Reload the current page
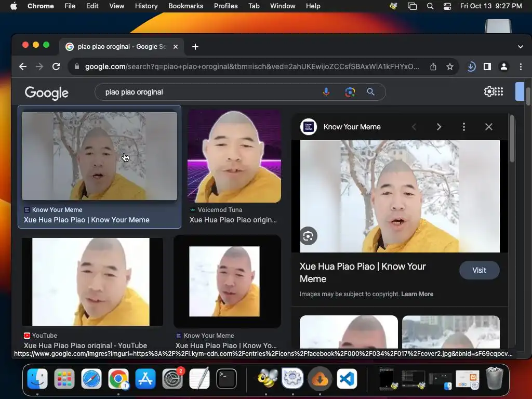Image resolution: width=532 pixels, height=399 pixels. (x=56, y=66)
